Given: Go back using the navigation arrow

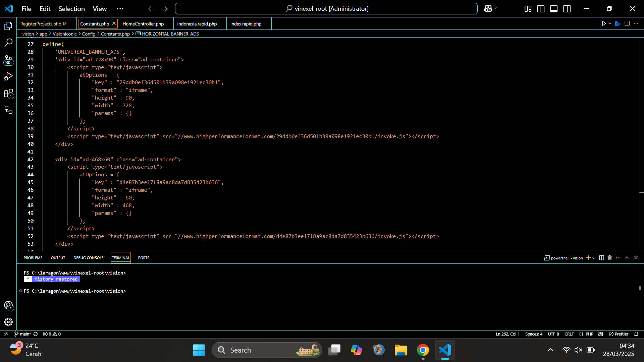Looking at the screenshot, I should coord(151,9).
